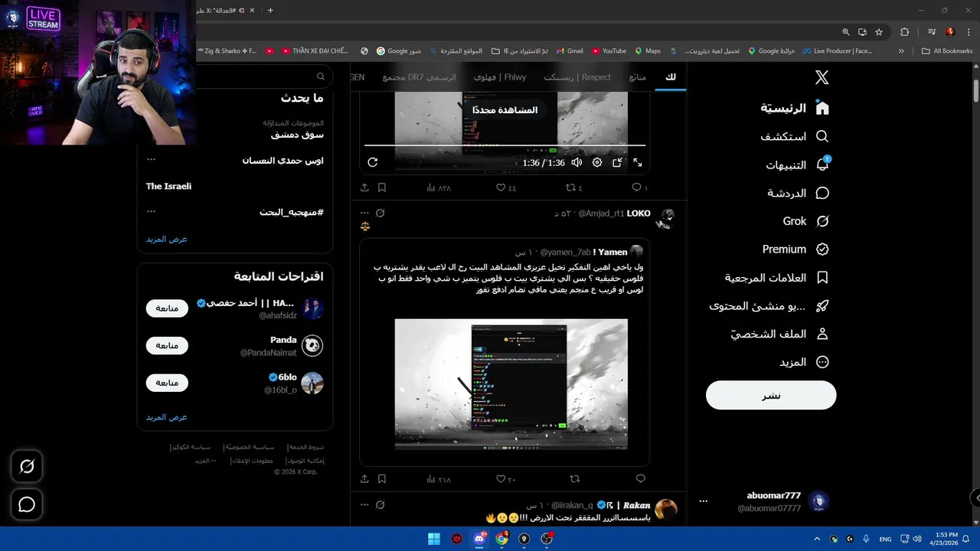This screenshot has width=980, height=551.
Task: Bookmark this page star icon
Action: pyautogui.click(x=879, y=32)
